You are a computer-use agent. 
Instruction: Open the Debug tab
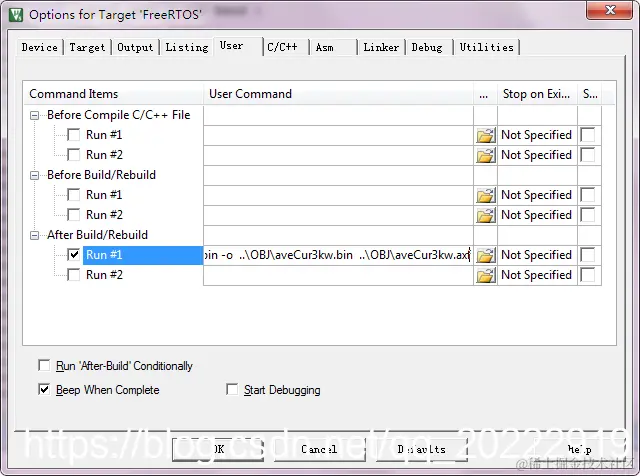(x=427, y=47)
